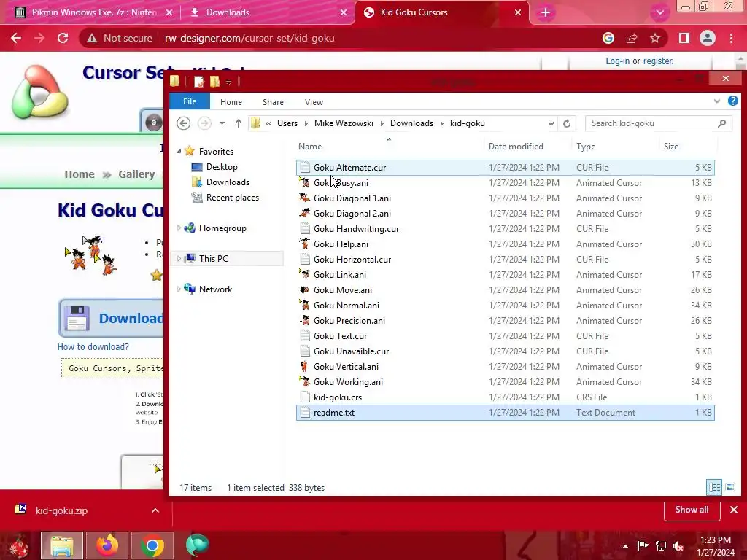Click the search magnifier icon in Explorer
The height and width of the screenshot is (560, 747).
[x=721, y=123]
